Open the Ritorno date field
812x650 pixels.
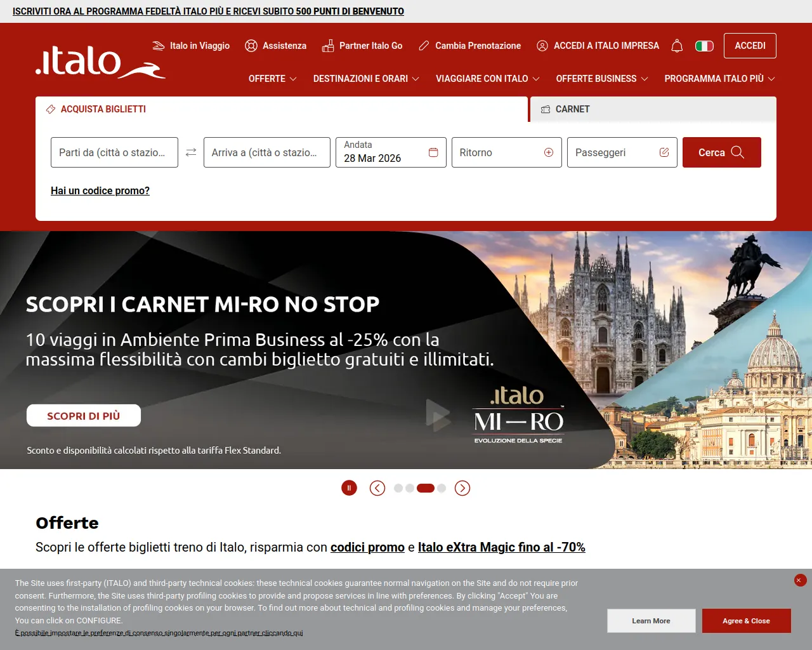point(507,152)
